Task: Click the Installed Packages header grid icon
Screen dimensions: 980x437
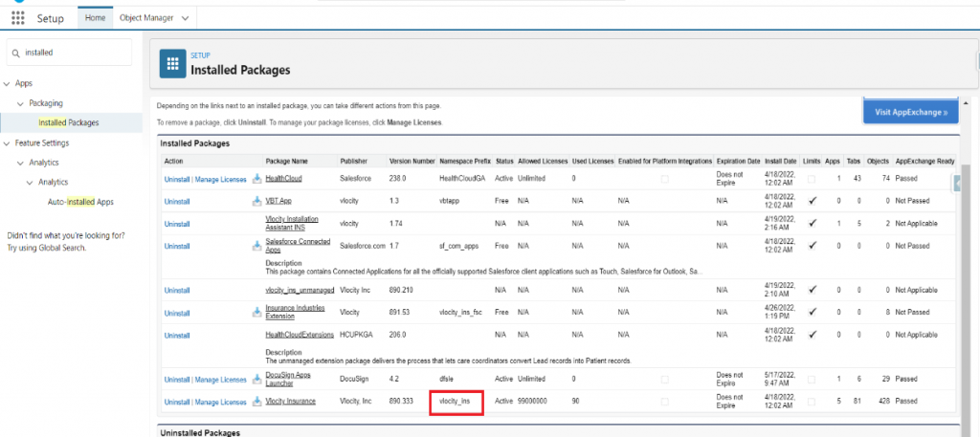Action: (173, 64)
